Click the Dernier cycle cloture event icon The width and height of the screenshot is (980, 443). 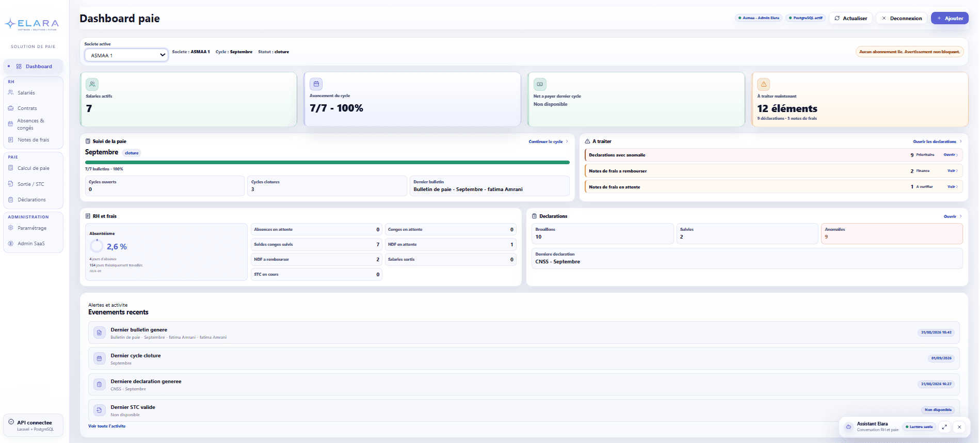(100, 359)
